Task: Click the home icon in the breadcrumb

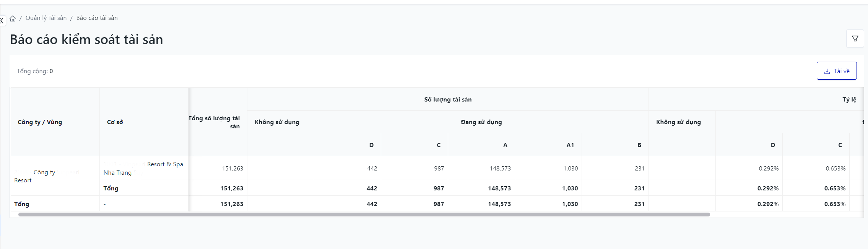Action: [13, 18]
